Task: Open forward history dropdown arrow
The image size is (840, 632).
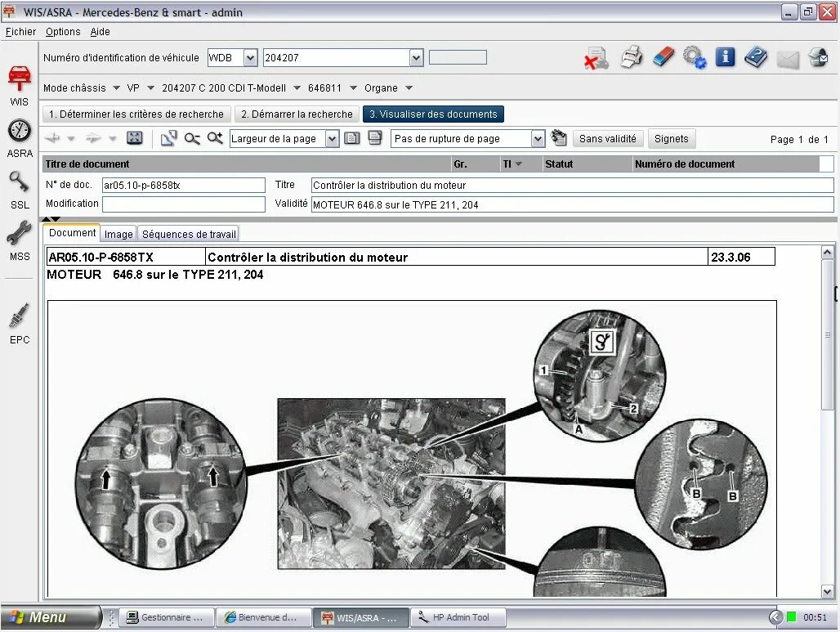Action: point(113,139)
